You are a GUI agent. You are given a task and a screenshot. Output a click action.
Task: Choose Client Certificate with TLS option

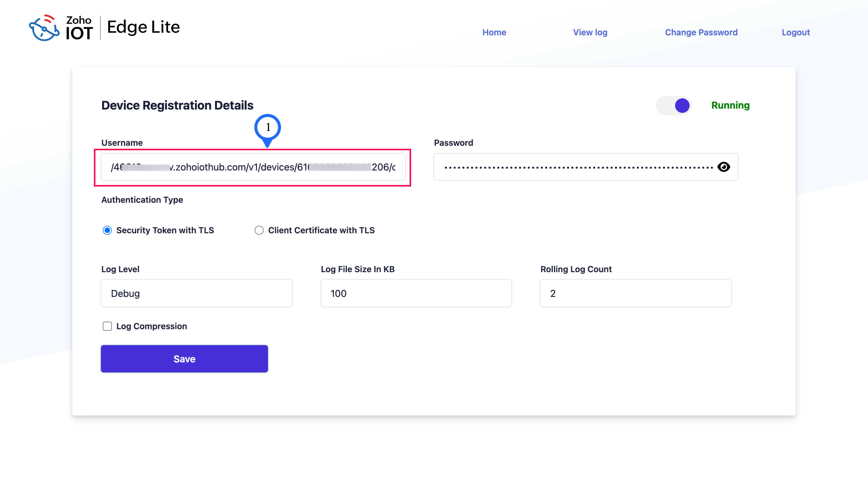tap(259, 230)
